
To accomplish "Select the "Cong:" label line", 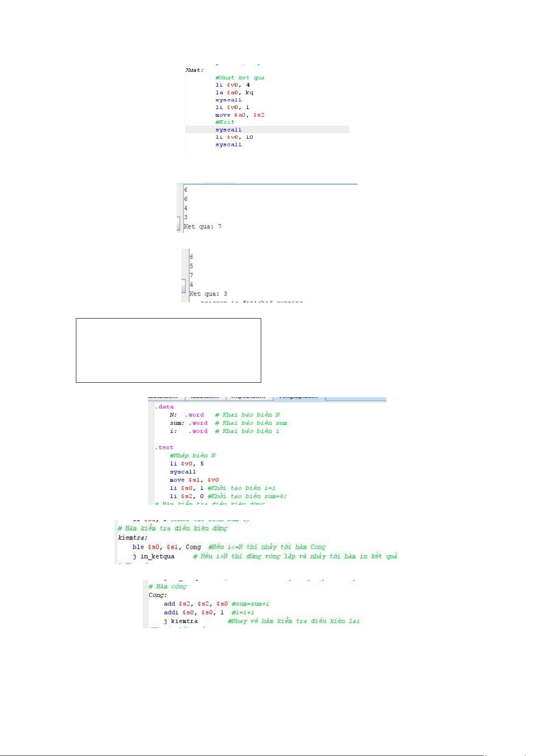I will [158, 595].
